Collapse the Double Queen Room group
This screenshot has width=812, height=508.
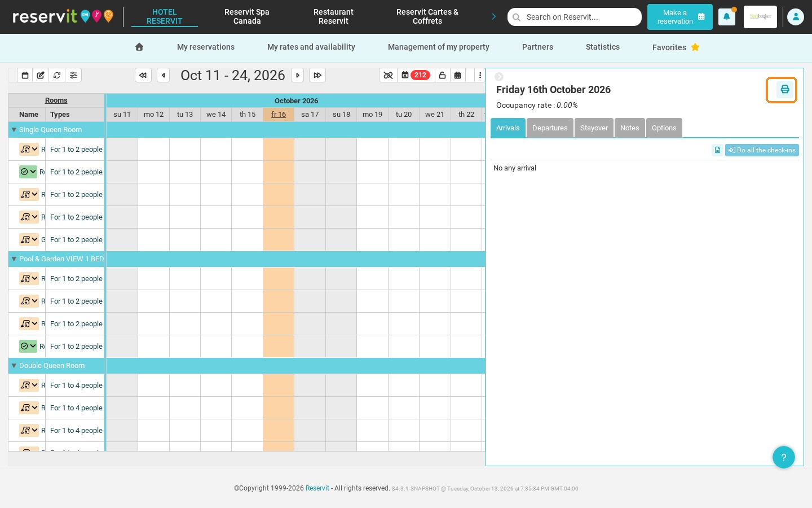point(14,366)
